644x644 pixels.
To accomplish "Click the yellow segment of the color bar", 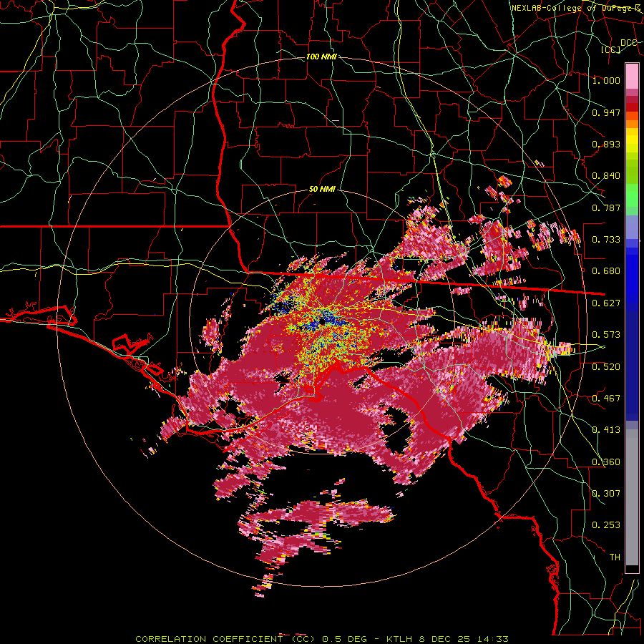I will (632, 141).
